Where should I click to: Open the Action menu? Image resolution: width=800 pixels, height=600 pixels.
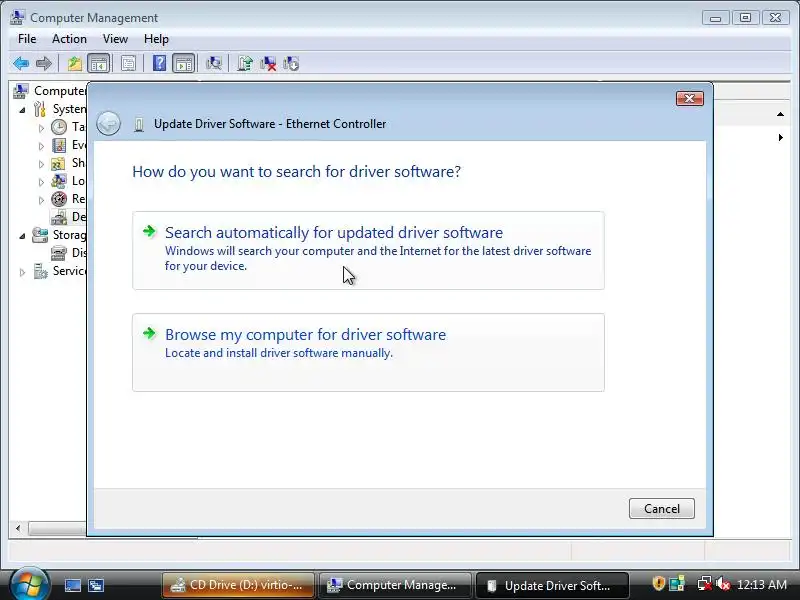point(69,39)
